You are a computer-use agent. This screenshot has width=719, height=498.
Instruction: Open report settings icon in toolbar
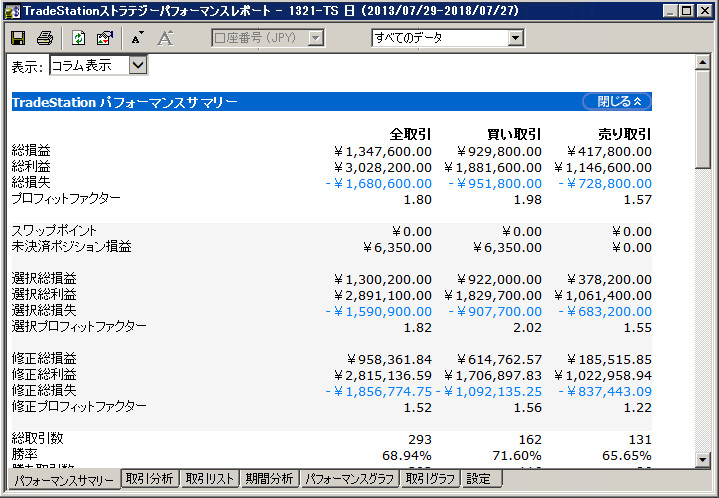pyautogui.click(x=105, y=38)
